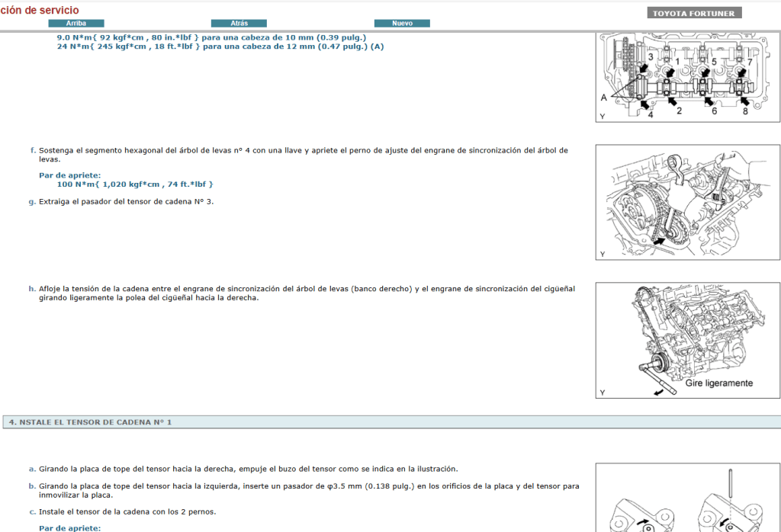Click step a about turning stopper plate right
781x532 pixels.
point(248,470)
